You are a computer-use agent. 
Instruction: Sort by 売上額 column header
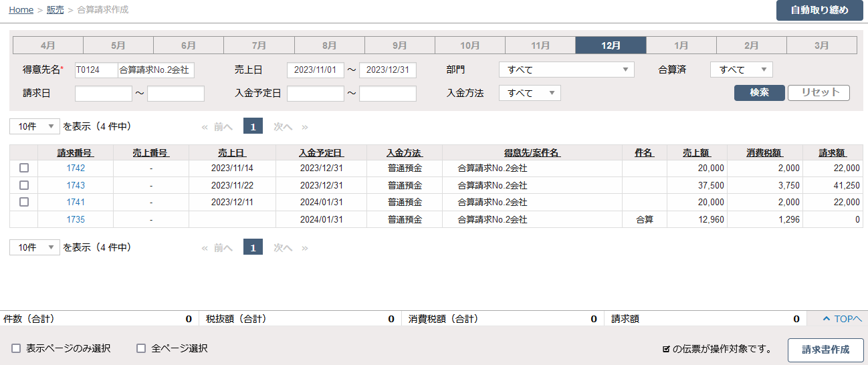[x=697, y=153]
